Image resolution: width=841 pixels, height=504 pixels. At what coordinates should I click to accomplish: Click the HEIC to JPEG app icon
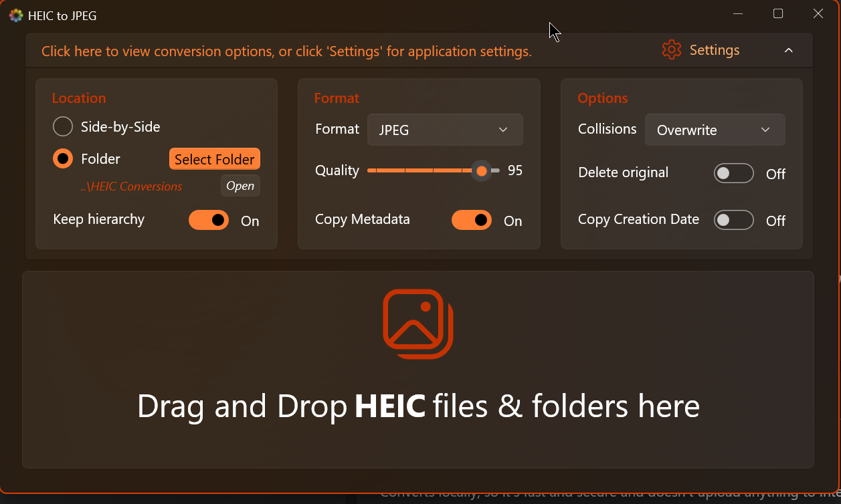pos(16,15)
